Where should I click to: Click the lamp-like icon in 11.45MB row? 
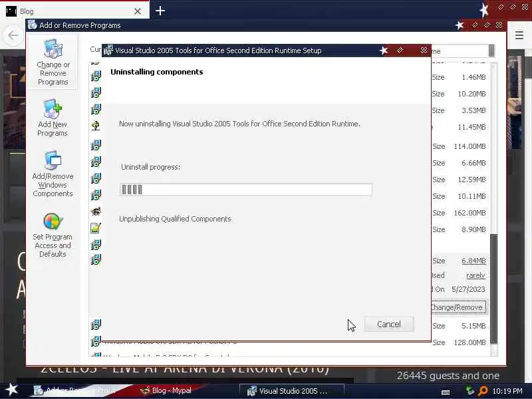click(96, 126)
